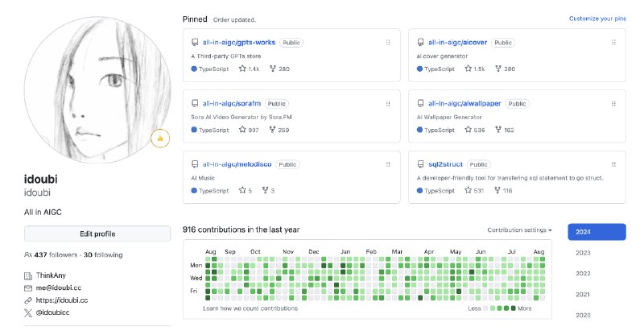
Task: Open the all-in-aigc/melodisco repository link
Action: pos(237,164)
